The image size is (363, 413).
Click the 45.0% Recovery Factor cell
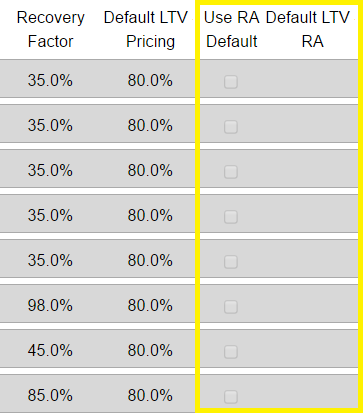(x=50, y=350)
